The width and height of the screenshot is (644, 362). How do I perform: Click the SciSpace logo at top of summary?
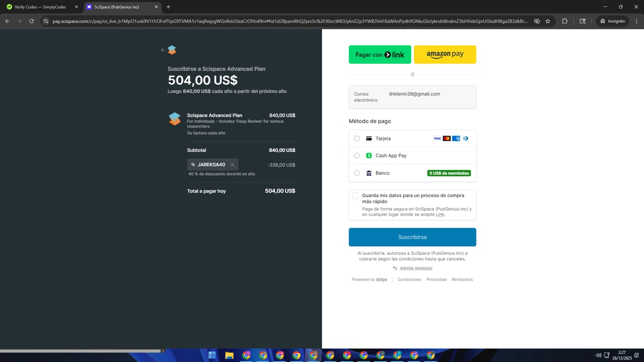pyautogui.click(x=172, y=50)
